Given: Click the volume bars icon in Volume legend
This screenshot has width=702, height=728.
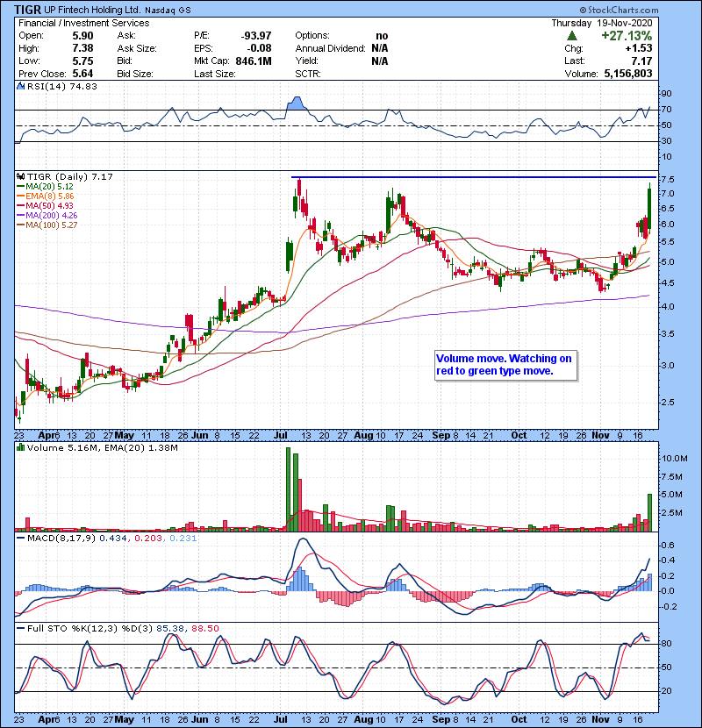Looking at the screenshot, I should pos(21,447).
